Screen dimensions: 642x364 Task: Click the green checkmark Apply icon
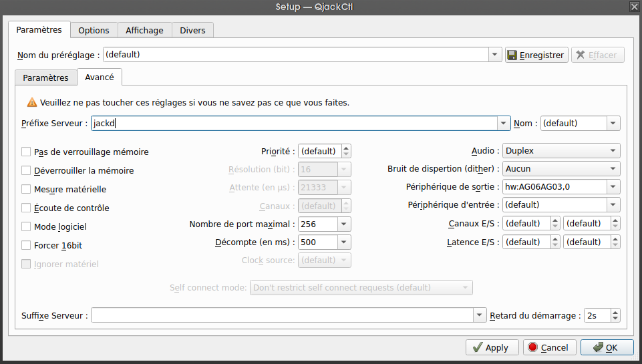[x=476, y=347]
